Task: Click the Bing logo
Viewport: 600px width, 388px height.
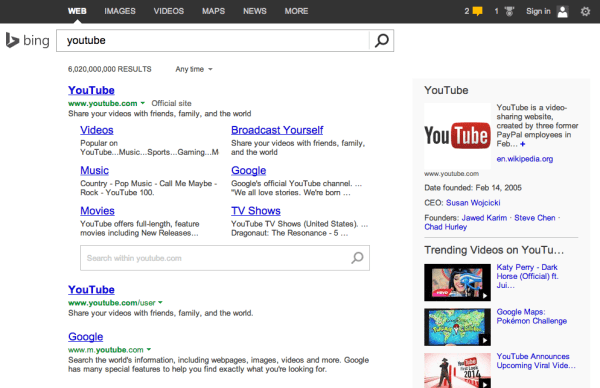Action: [x=28, y=40]
